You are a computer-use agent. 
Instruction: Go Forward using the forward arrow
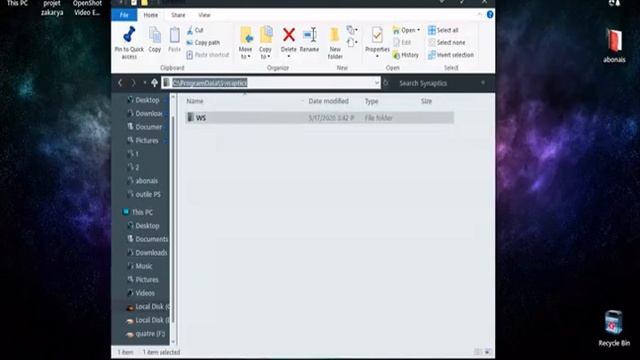click(133, 83)
